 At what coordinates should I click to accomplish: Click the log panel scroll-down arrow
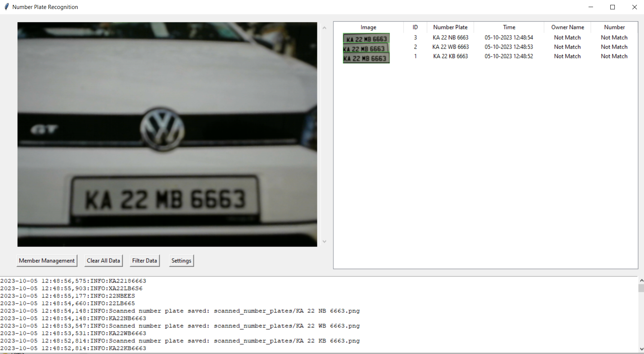click(641, 349)
